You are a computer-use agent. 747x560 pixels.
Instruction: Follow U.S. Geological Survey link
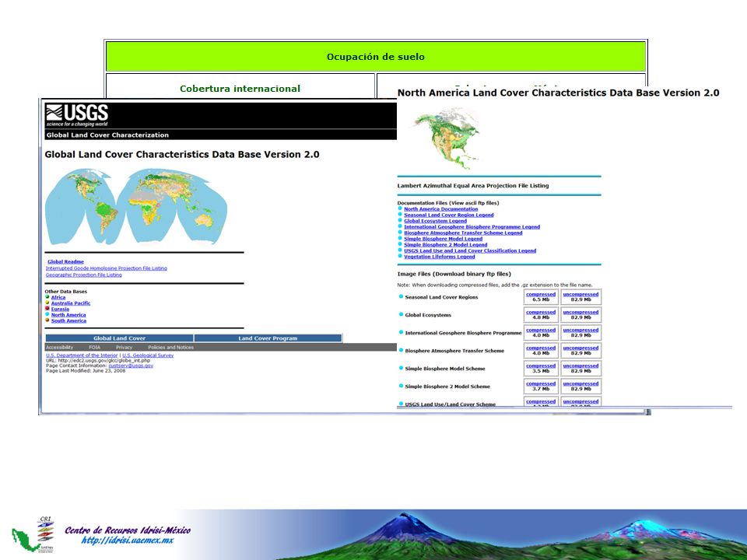(x=148, y=355)
